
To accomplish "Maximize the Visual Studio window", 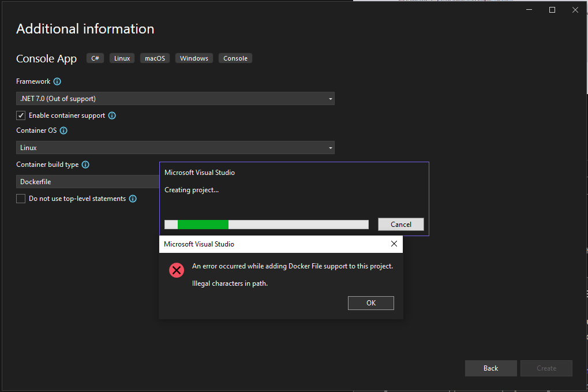I will coord(552,10).
